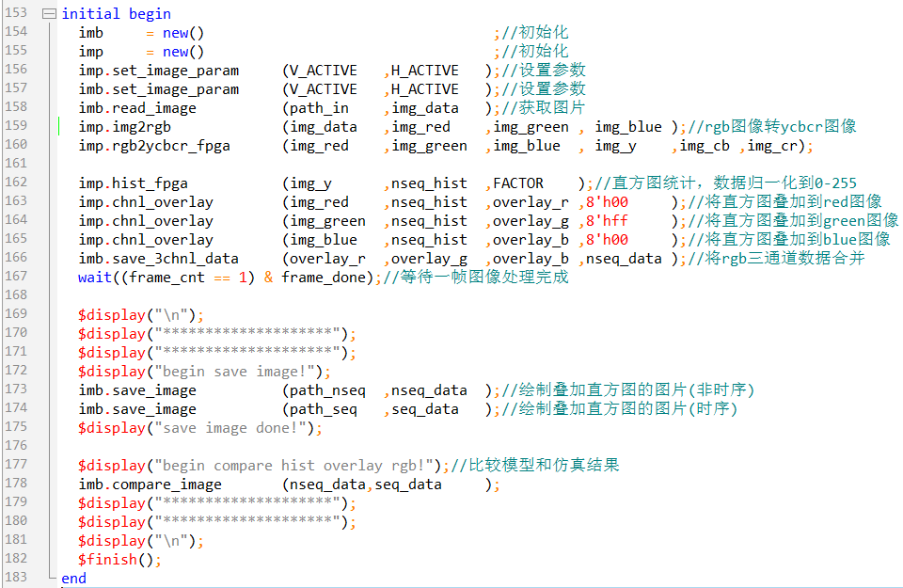The height and width of the screenshot is (588, 903).
Task: Place cursor on 'path_seq' argument
Action: (323, 410)
